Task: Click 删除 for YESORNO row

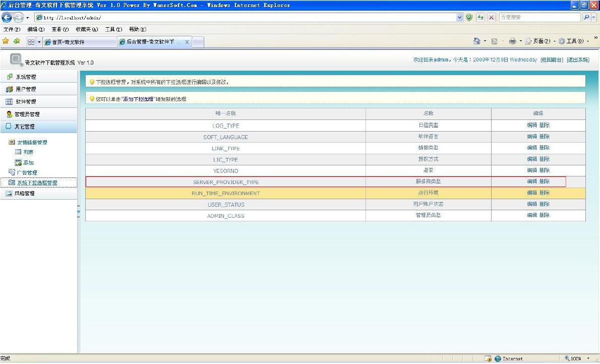Action: click(x=545, y=170)
